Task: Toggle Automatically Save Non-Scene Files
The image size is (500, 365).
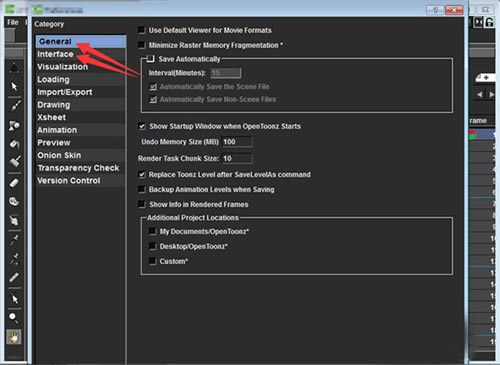Action: point(153,99)
